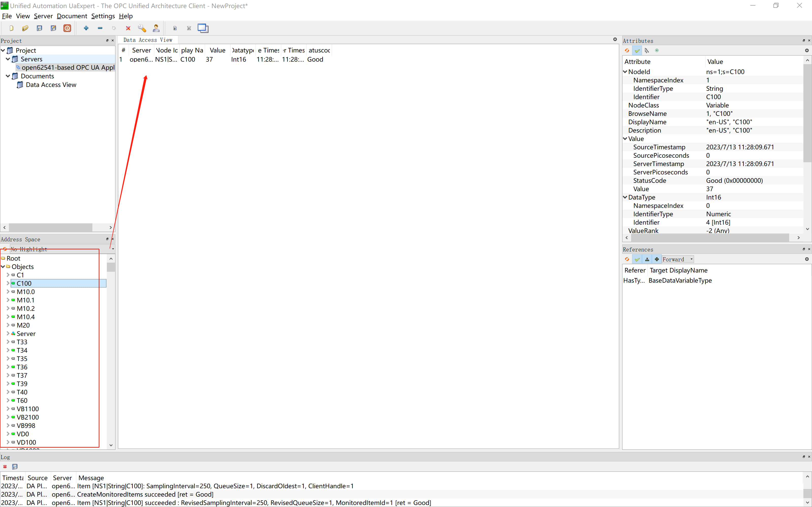The height and width of the screenshot is (507, 812).
Task: Click the Save Project floppy disk icon
Action: (39, 28)
